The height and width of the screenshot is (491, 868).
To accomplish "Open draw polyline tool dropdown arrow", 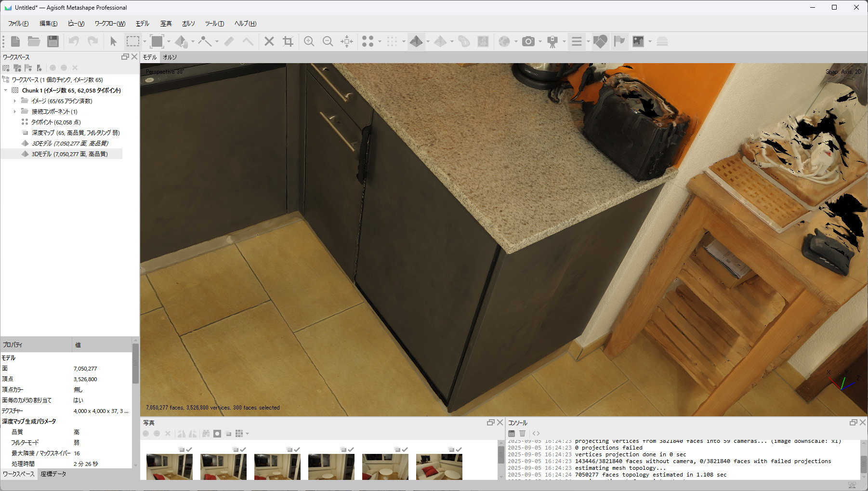I will point(217,41).
